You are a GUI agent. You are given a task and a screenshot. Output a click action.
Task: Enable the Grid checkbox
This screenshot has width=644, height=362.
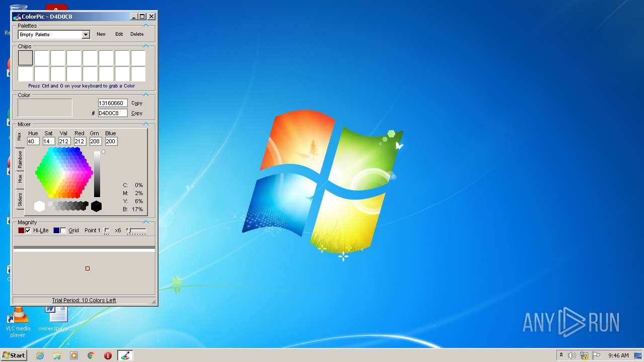(63, 230)
